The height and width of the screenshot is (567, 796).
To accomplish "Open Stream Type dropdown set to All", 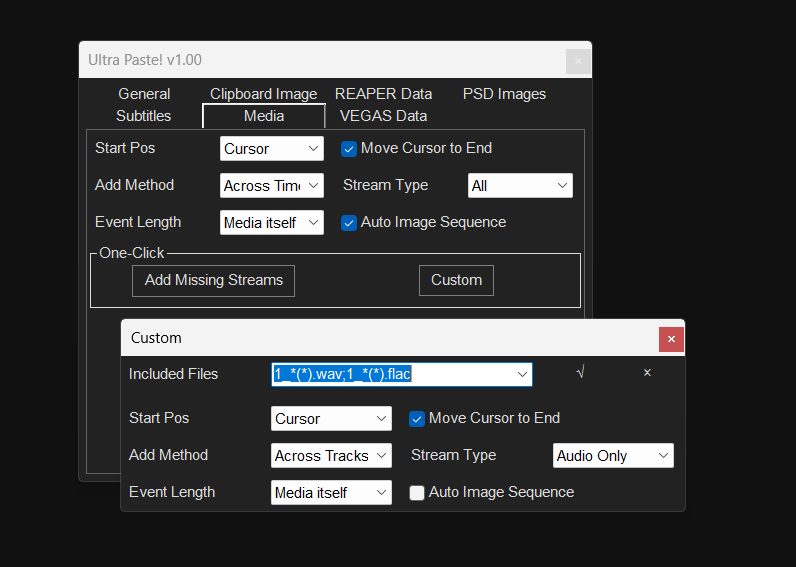I will (x=520, y=186).
